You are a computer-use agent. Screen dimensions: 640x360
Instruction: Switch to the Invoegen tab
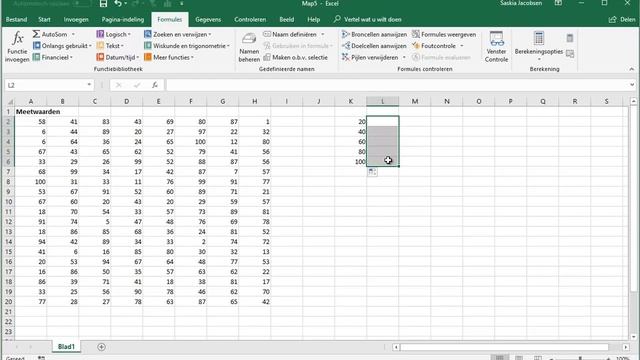76,20
